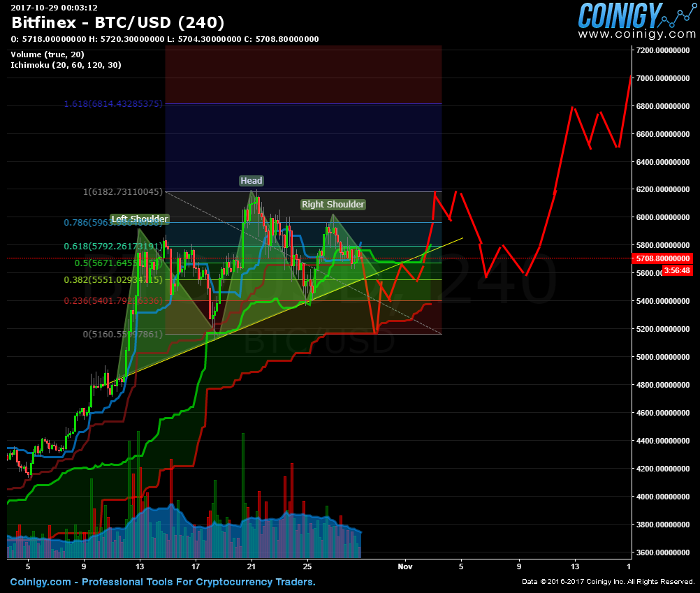Screen dimensions: 700x593
Task: Click the 3600.00000000 price axis label
Action: tap(663, 552)
